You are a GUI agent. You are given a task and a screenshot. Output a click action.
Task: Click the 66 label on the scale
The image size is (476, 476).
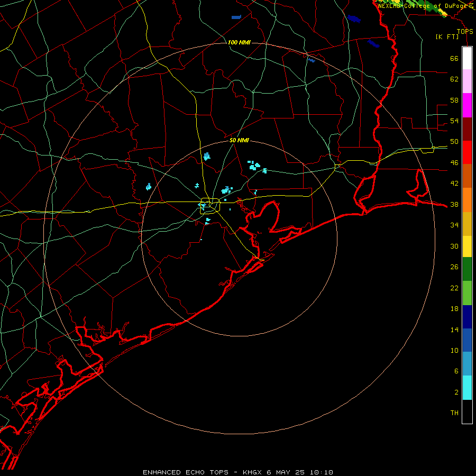pyautogui.click(x=454, y=58)
